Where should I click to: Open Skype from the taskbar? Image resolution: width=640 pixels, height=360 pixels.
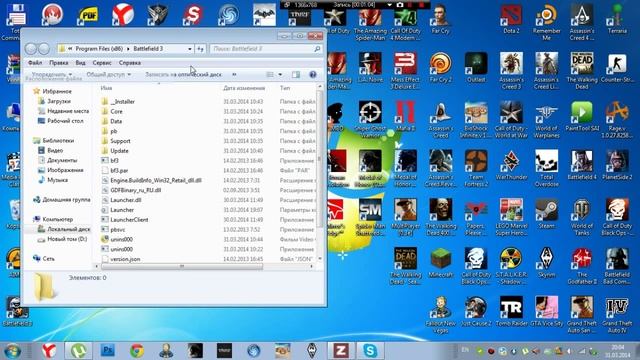[x=370, y=351]
